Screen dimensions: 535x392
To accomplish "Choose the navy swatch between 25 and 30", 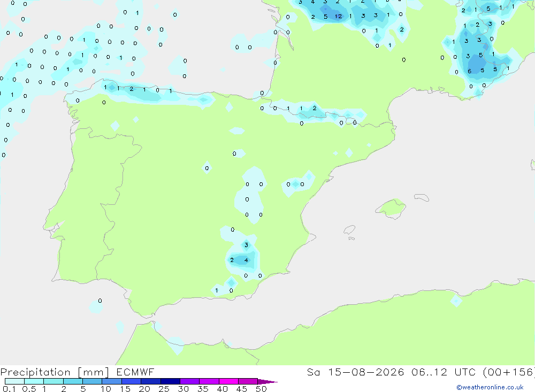I will (x=170, y=381).
